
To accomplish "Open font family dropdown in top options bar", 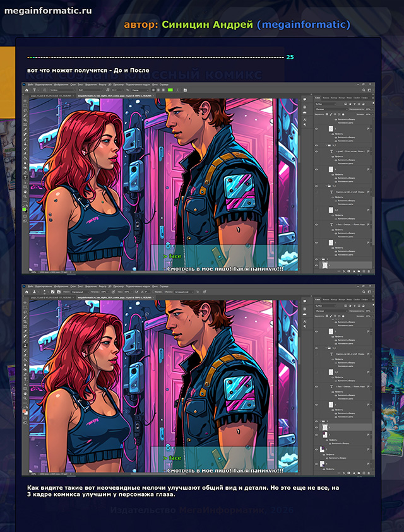I will click(62, 90).
